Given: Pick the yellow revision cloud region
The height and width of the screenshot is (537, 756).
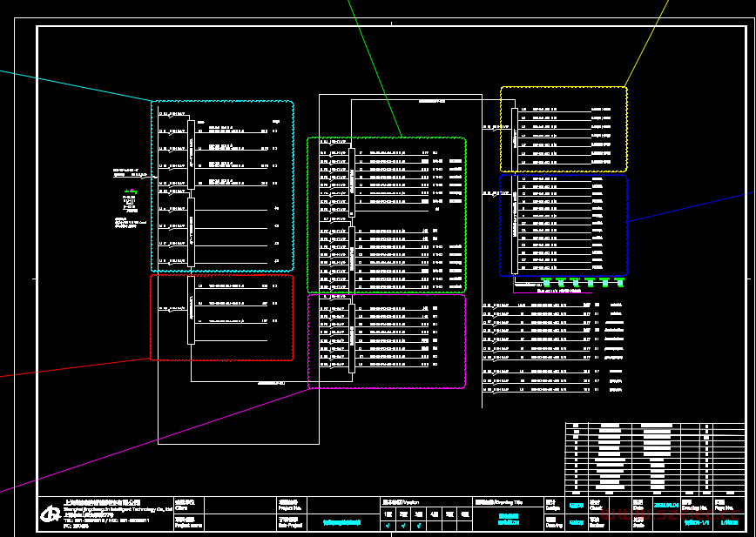Looking at the screenshot, I should 564,129.
